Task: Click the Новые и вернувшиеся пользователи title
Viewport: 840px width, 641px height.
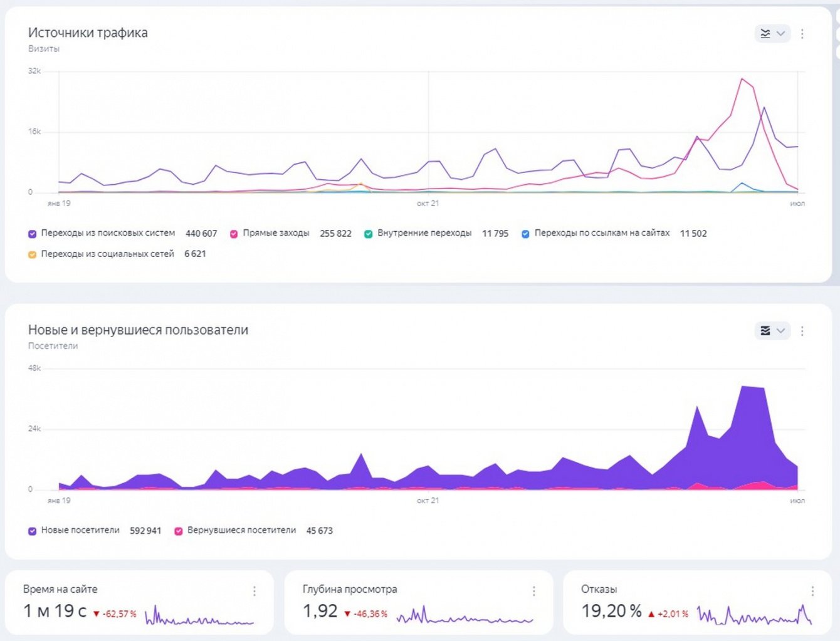Action: 138,330
